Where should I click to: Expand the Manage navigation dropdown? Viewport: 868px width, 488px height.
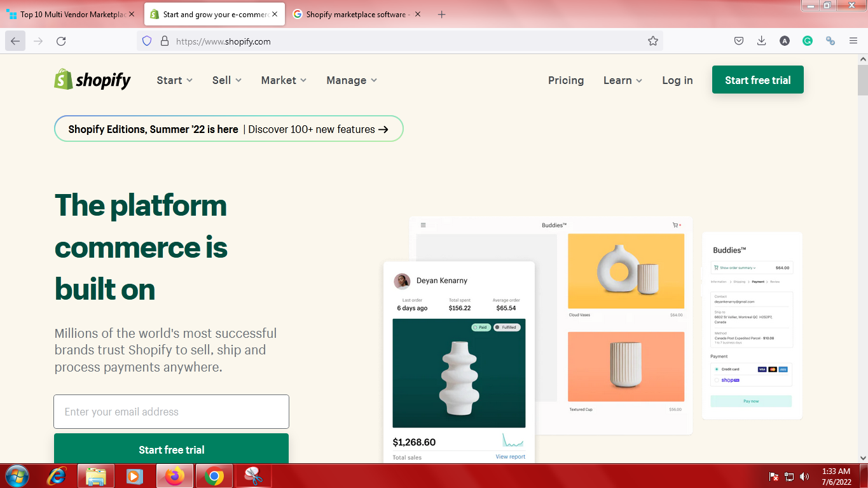[x=352, y=80]
